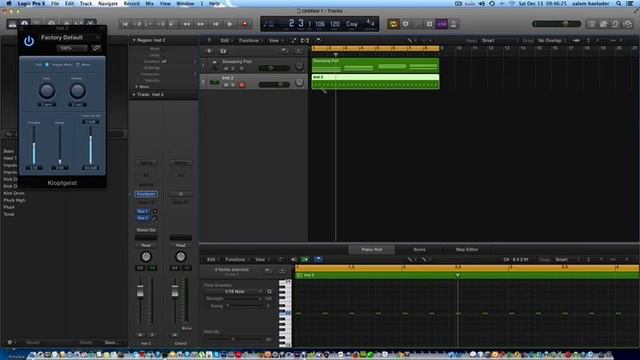
Task: Switch to the Score tab
Action: coord(419,249)
